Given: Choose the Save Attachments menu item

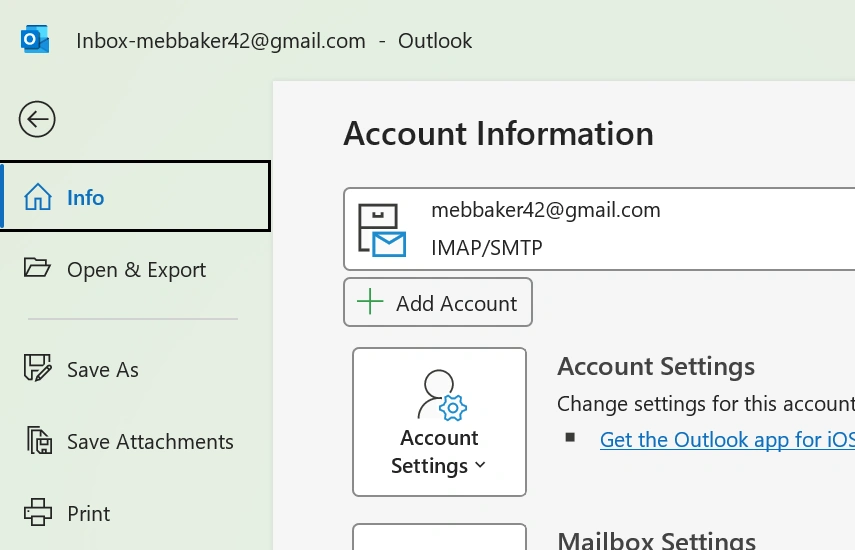Looking at the screenshot, I should [x=135, y=441].
